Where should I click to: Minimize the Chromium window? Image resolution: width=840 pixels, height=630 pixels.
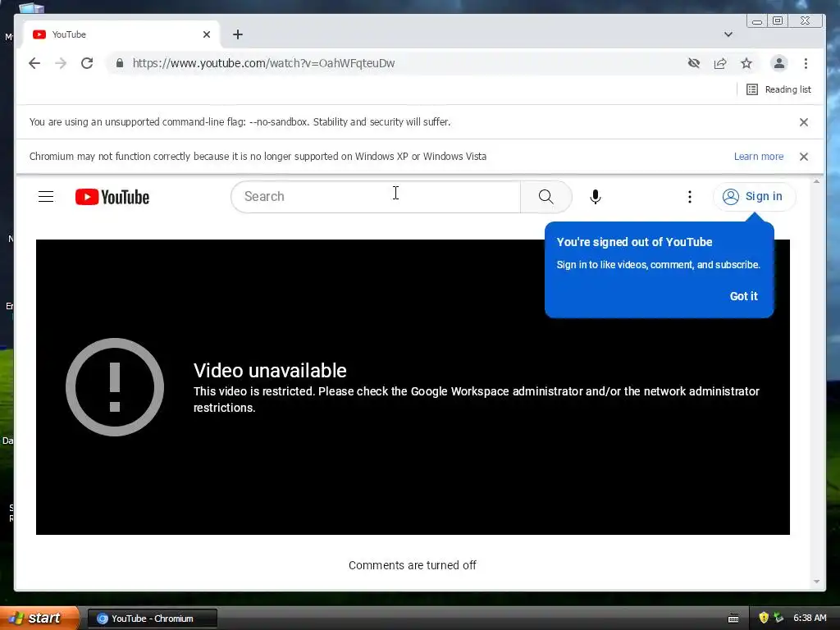757,21
